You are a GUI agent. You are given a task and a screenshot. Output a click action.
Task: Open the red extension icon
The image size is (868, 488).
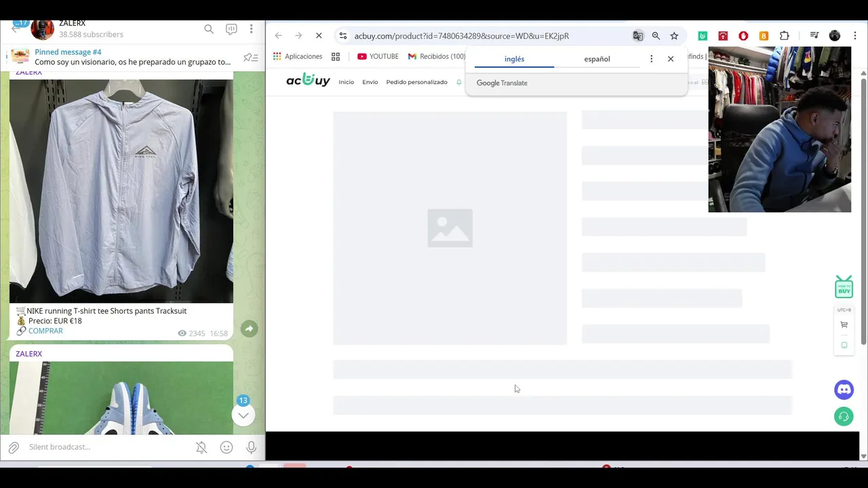723,36
